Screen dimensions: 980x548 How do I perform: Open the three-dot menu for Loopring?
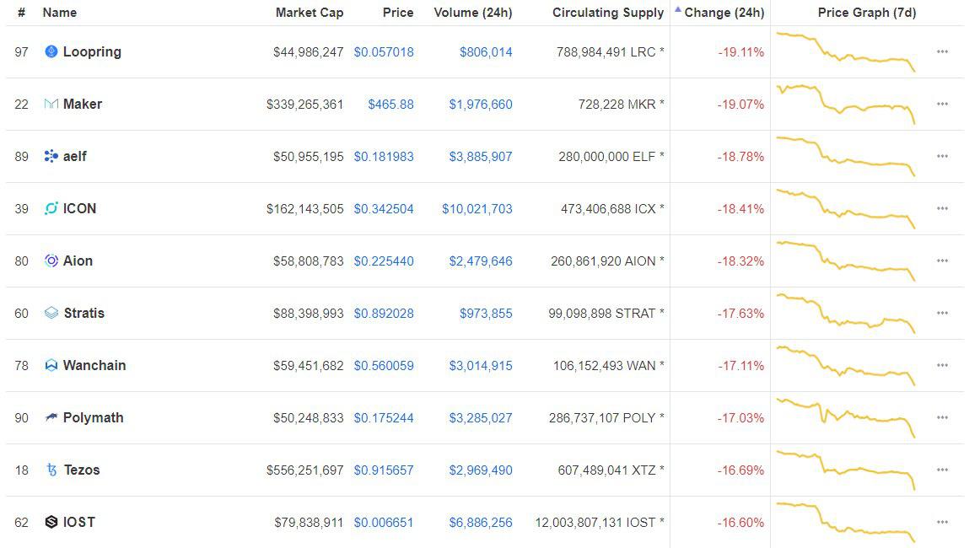[x=942, y=52]
